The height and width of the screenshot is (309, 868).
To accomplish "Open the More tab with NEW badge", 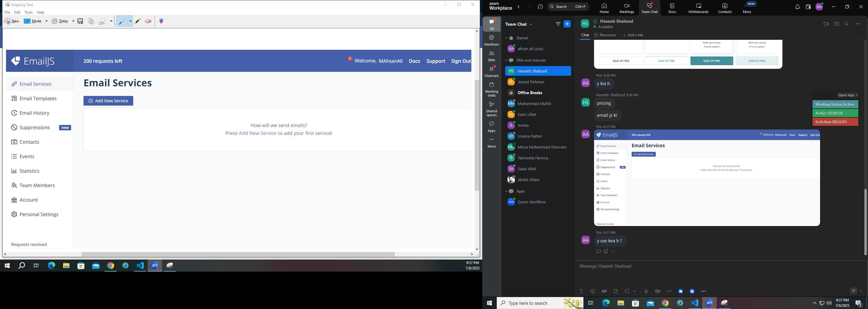I will point(748,8).
